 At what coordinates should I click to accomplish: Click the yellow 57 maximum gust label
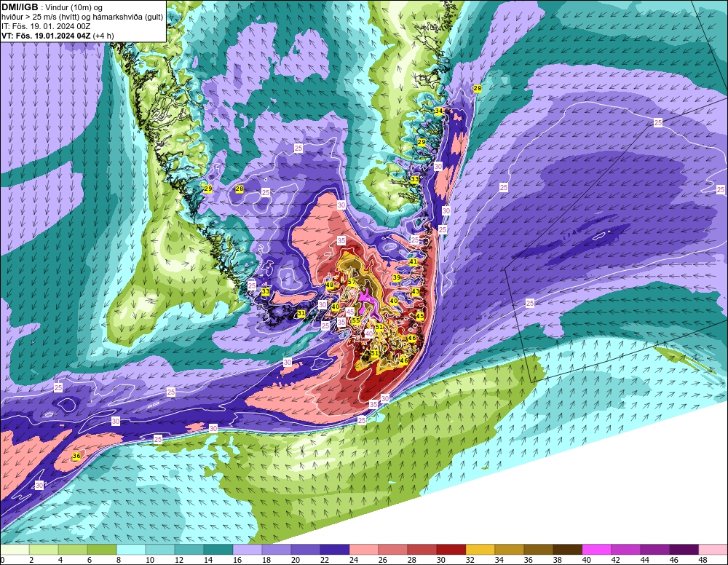click(352, 282)
